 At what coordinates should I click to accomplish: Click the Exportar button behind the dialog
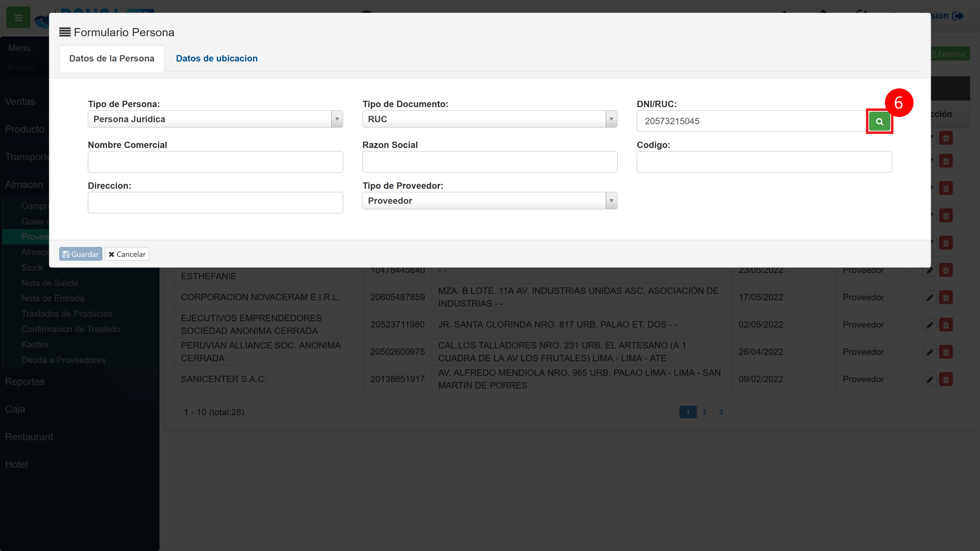coord(950,54)
